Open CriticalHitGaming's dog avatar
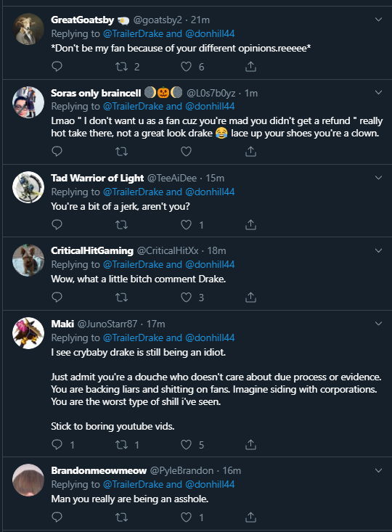This screenshot has height=532, width=392. (x=28, y=260)
